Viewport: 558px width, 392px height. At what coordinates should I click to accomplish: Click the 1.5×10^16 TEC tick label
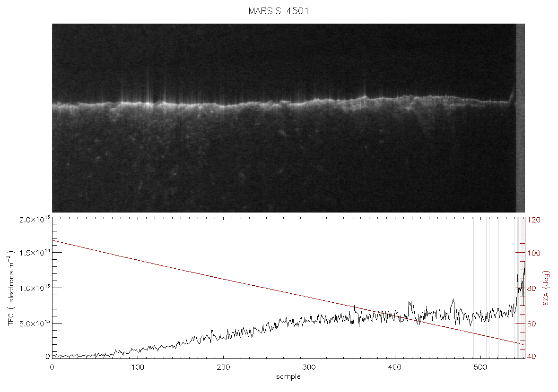pos(35,253)
